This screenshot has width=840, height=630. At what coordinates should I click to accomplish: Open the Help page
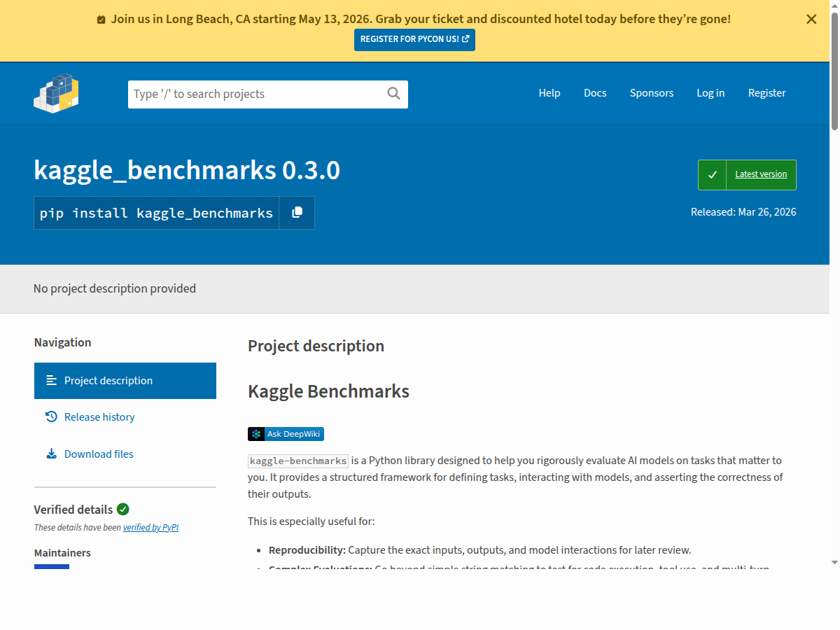549,92
